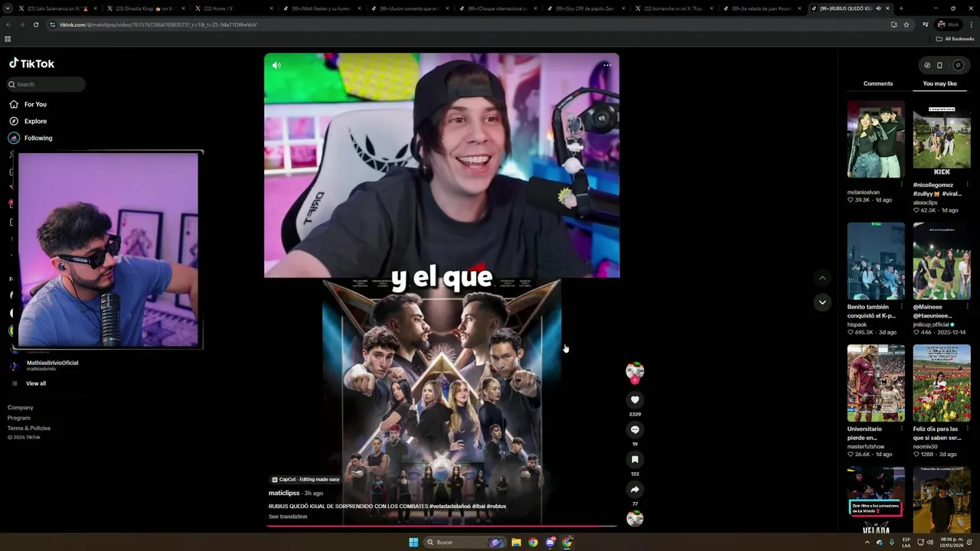The width and height of the screenshot is (980, 551).
Task: Open the For You feed
Action: [x=28, y=104]
